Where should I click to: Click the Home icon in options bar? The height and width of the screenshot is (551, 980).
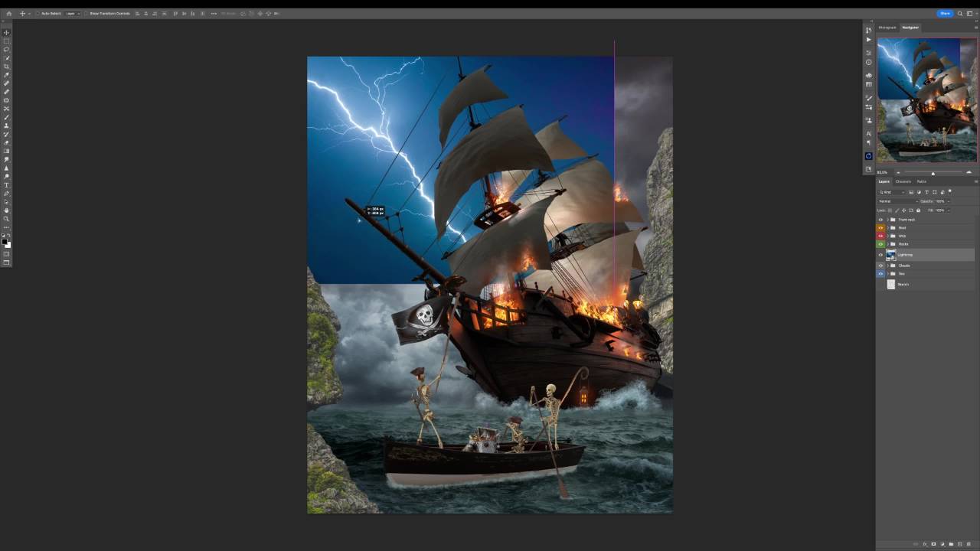pos(9,14)
